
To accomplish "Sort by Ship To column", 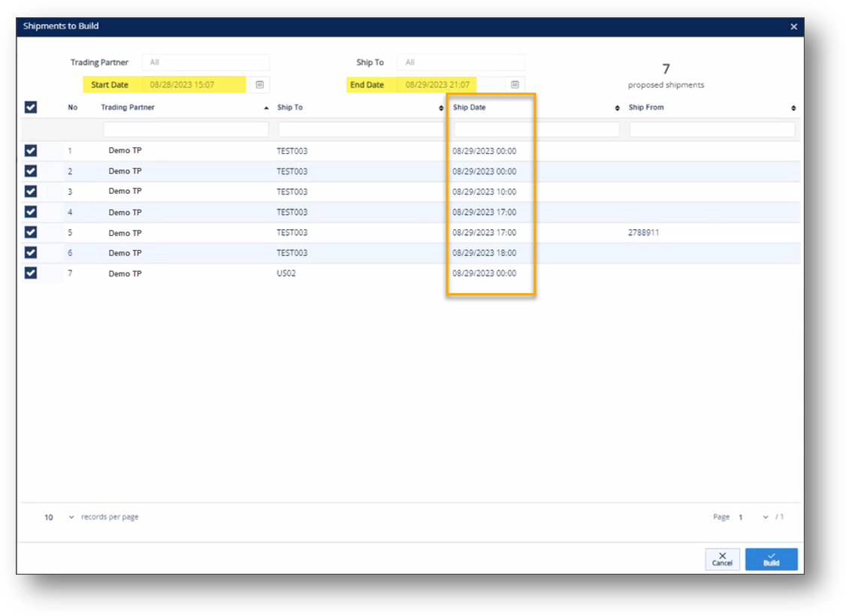I will tap(441, 108).
